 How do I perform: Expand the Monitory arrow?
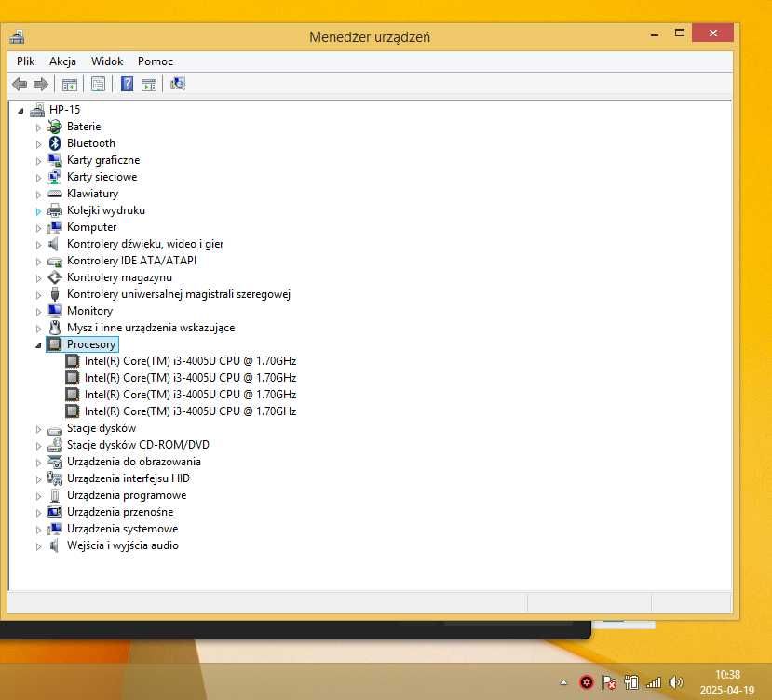[x=38, y=312]
